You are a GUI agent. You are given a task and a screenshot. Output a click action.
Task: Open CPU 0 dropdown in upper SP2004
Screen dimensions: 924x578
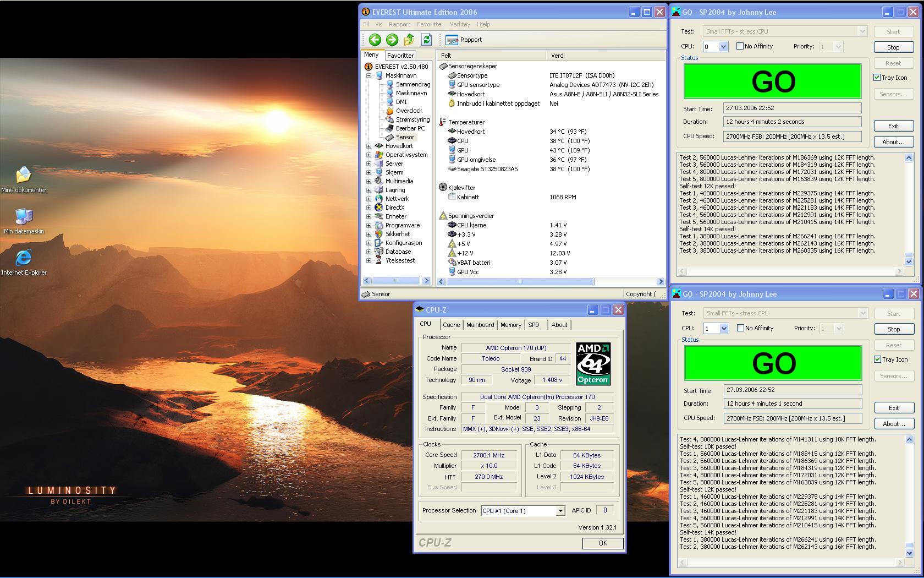pyautogui.click(x=723, y=47)
